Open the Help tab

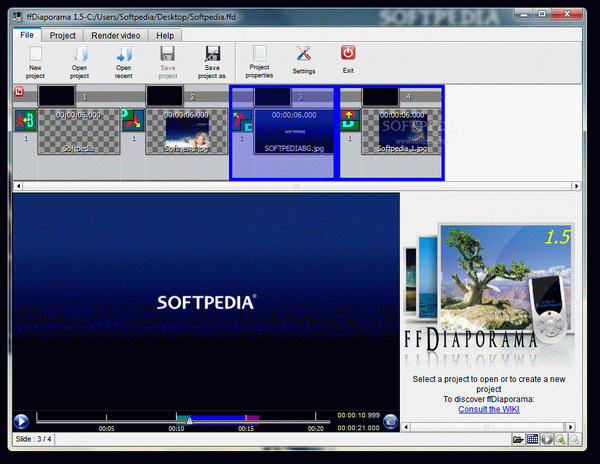(x=165, y=36)
